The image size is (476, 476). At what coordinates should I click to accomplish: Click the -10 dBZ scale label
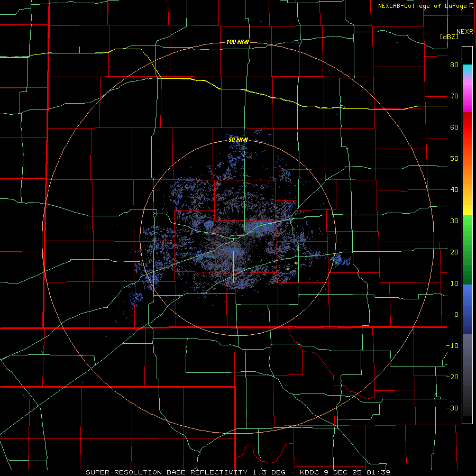point(452,346)
